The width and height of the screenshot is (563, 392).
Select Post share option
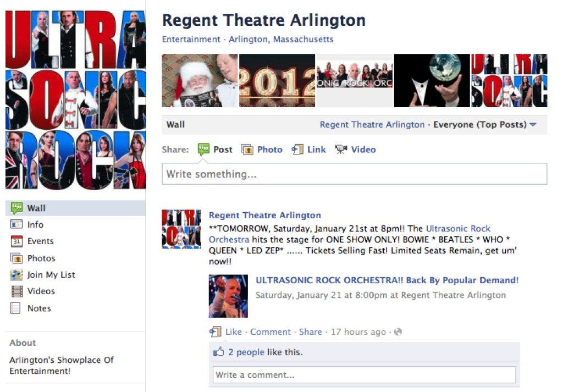[223, 150]
